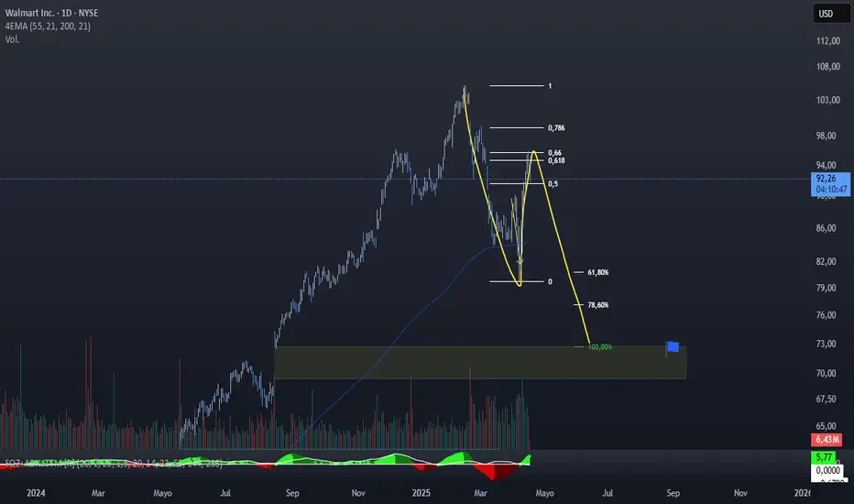Click the current price label 92,26
This screenshot has height=504, width=854.
click(x=827, y=179)
